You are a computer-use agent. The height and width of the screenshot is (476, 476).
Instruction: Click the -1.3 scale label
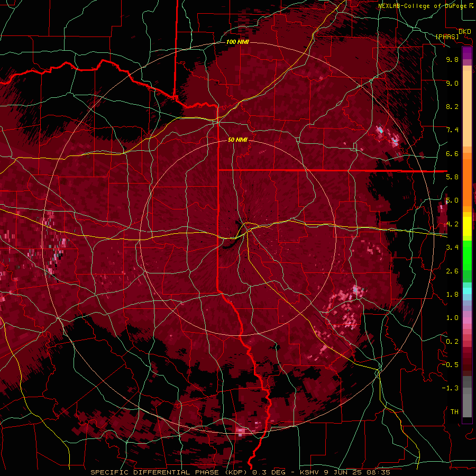[450, 388]
